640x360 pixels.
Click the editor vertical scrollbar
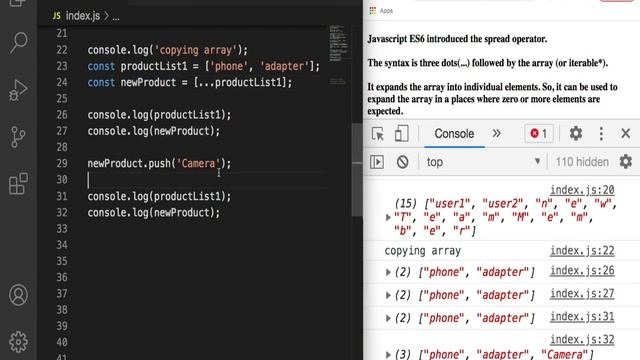coord(357,169)
